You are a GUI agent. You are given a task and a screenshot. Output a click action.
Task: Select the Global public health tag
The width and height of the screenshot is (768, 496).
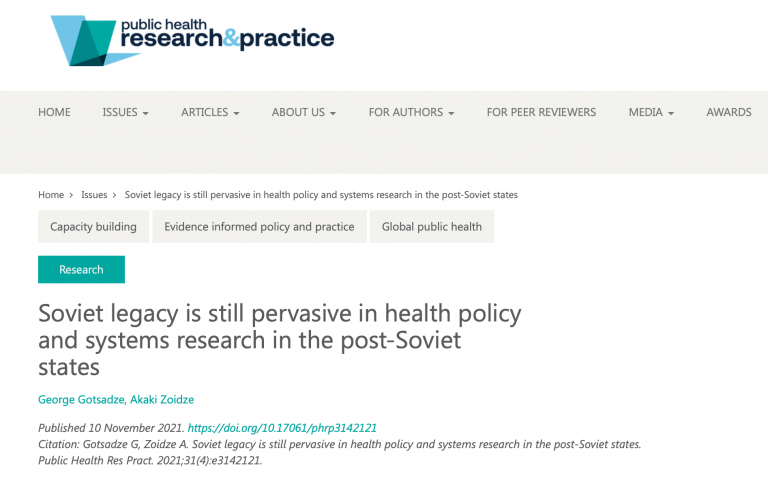point(432,227)
